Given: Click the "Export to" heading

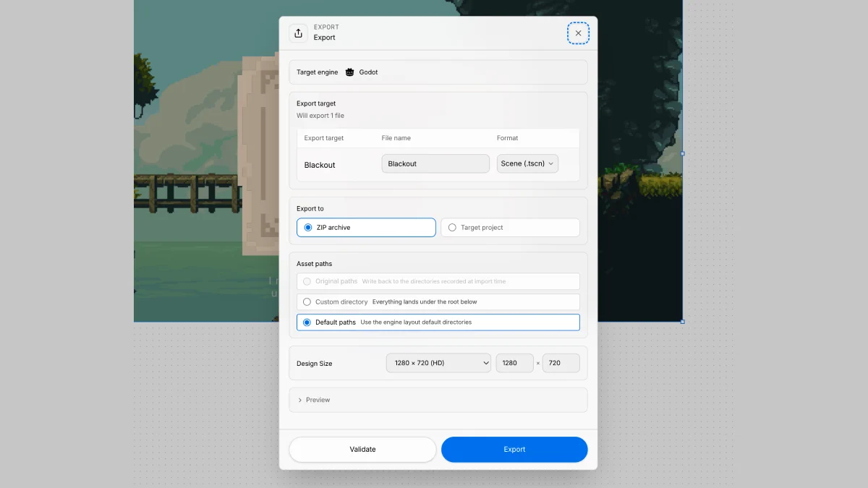Looking at the screenshot, I should pyautogui.click(x=310, y=209).
